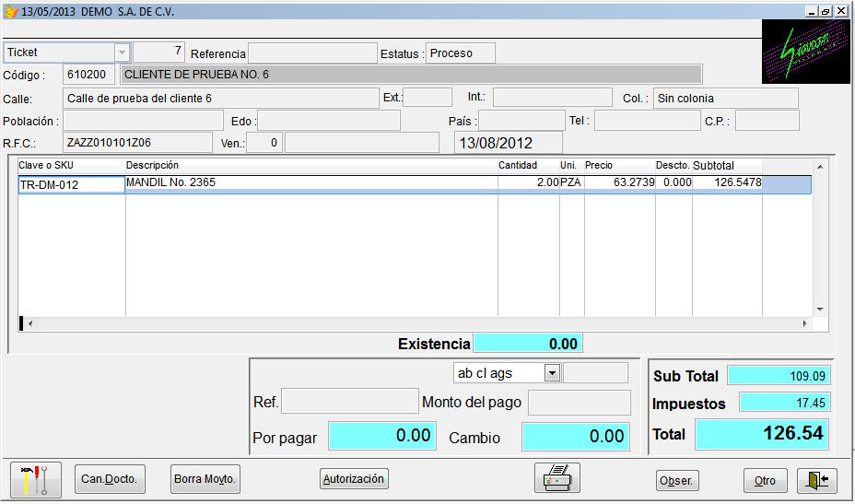855x504 pixels.
Task: Click the Estatus field showing Proceso
Action: pyautogui.click(x=461, y=53)
